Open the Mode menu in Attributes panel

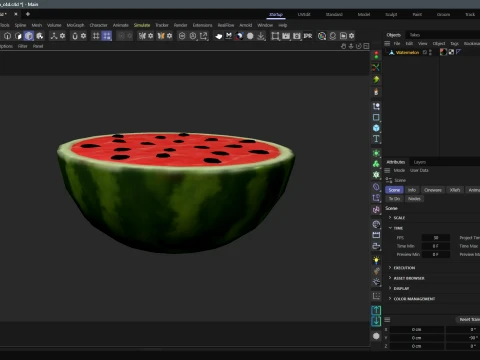point(399,170)
